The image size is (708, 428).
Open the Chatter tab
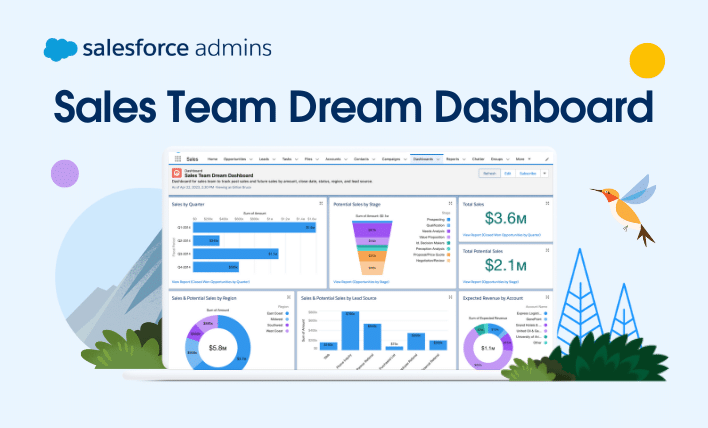pyautogui.click(x=478, y=159)
